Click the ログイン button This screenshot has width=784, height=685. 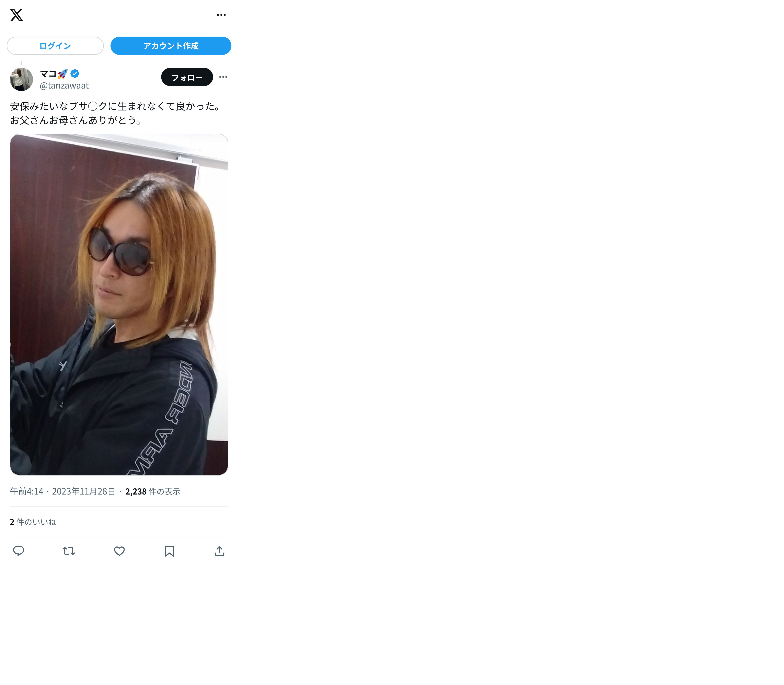point(55,46)
